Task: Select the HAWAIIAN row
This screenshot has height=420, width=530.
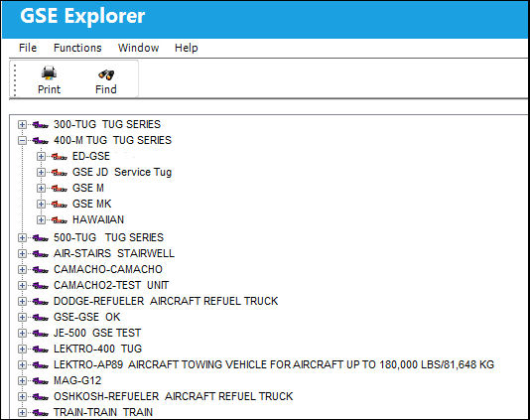Action: click(98, 219)
